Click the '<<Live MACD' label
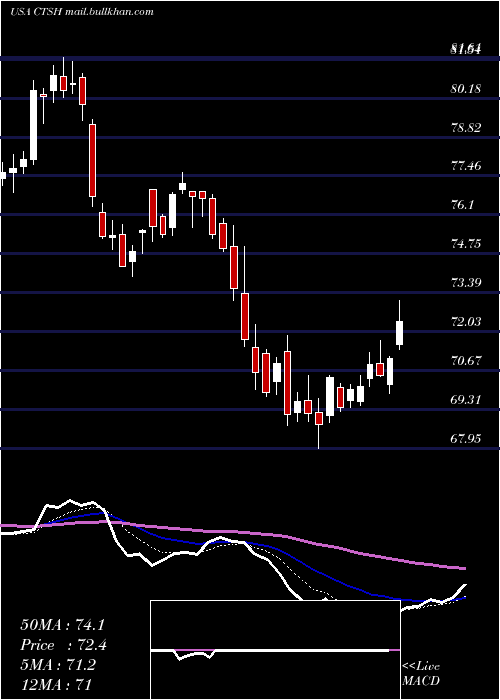 [421, 674]
